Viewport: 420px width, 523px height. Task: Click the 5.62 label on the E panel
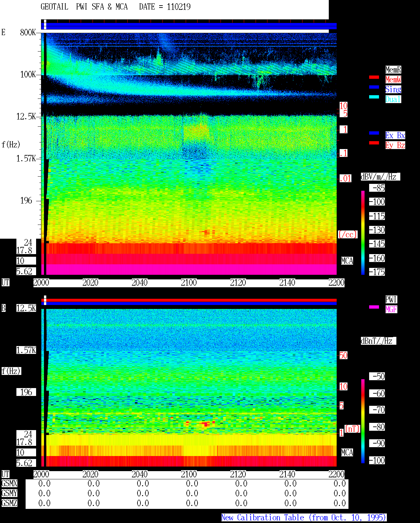pyautogui.click(x=26, y=271)
